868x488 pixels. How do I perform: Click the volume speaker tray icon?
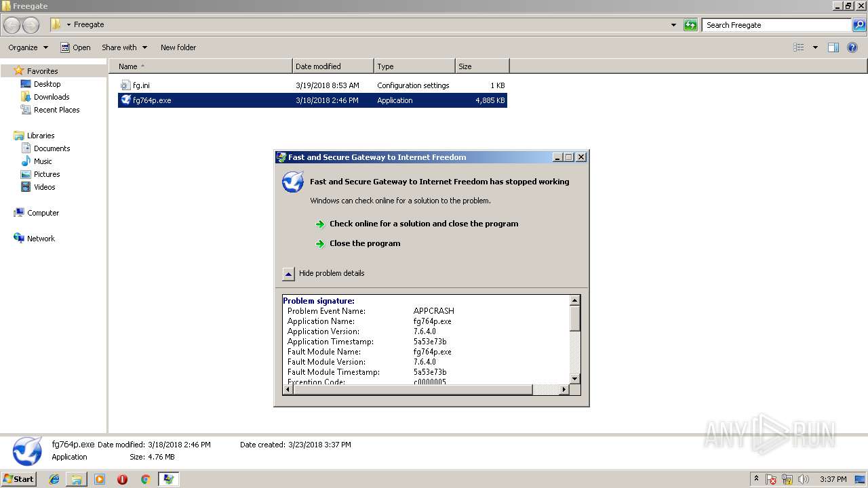click(803, 479)
